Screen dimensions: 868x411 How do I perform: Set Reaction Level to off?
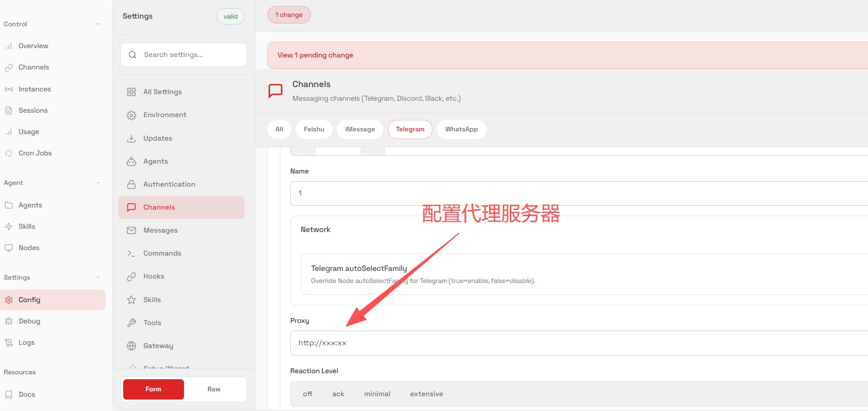[308, 394]
